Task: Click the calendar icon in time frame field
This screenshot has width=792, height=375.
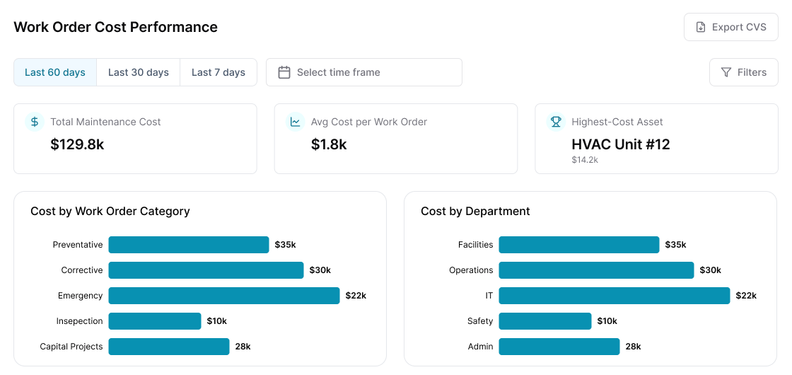Action: [x=284, y=72]
